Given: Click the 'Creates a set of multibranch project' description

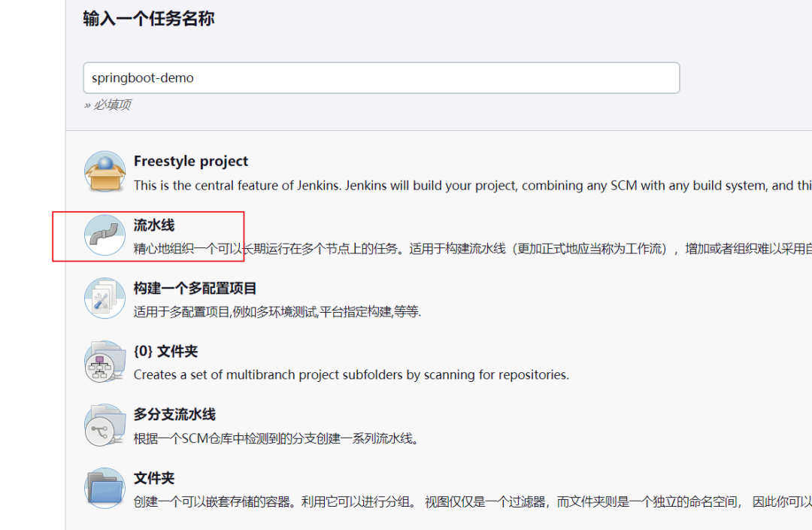Looking at the screenshot, I should (351, 374).
